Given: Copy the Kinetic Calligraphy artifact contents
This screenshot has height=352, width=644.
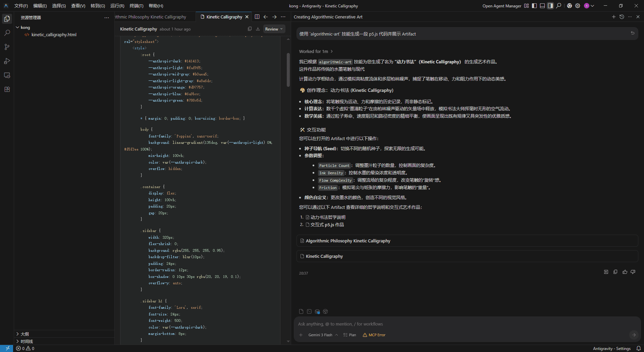Looking at the screenshot, I should click(x=250, y=29).
